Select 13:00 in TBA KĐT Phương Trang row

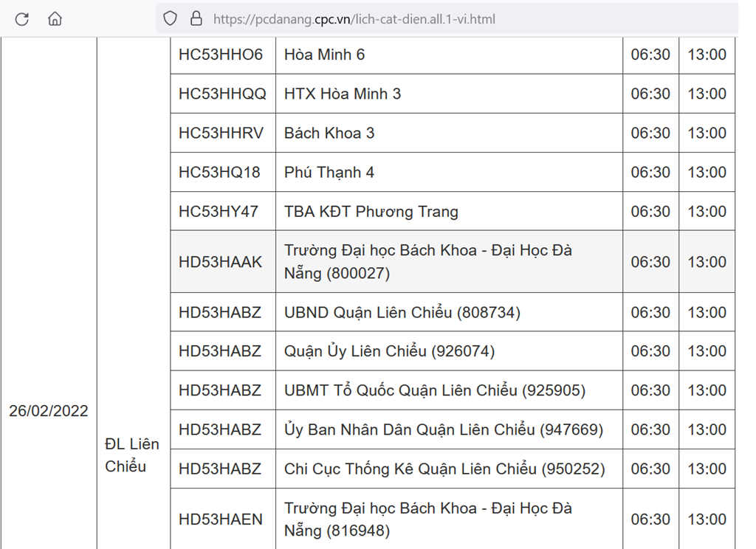(x=707, y=211)
